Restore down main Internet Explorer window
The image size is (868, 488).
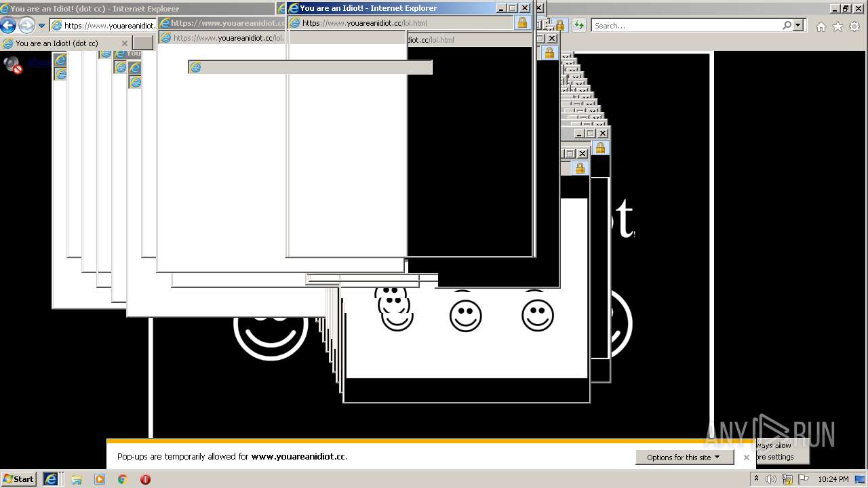pos(845,8)
